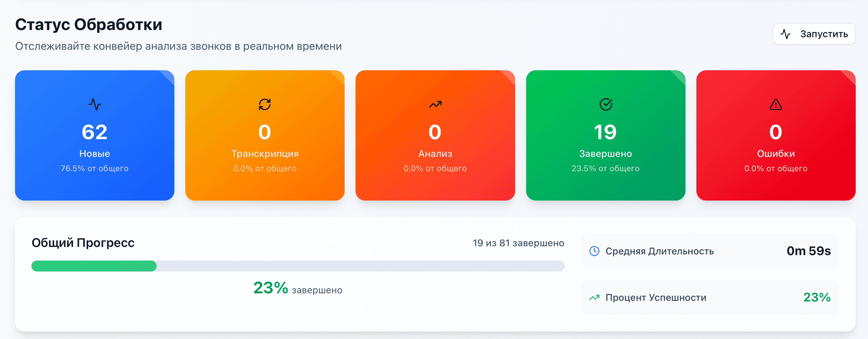Click the number 19 on the Завершено card
The width and height of the screenshot is (868, 339).
605,132
